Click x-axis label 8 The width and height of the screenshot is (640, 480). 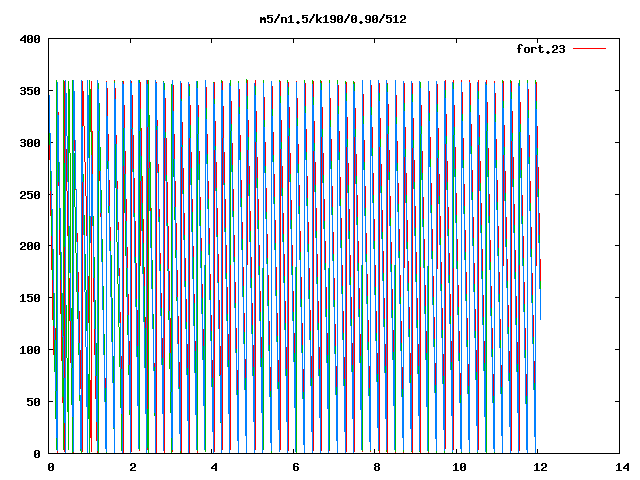point(377,467)
